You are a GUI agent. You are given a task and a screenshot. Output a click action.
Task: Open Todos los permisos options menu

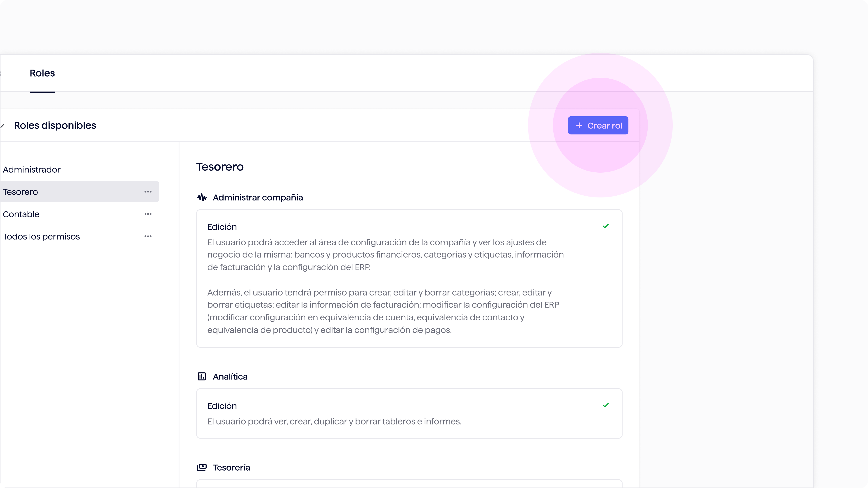[x=148, y=236]
